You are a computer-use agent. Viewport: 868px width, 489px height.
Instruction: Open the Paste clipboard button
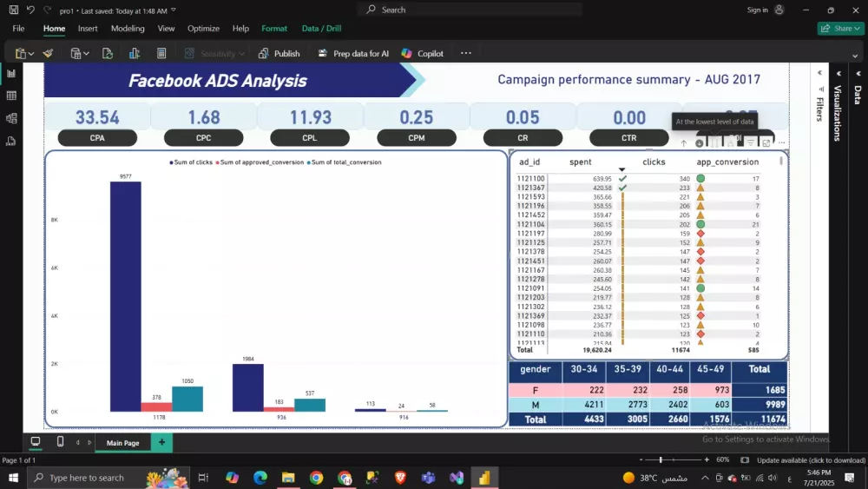[21, 54]
